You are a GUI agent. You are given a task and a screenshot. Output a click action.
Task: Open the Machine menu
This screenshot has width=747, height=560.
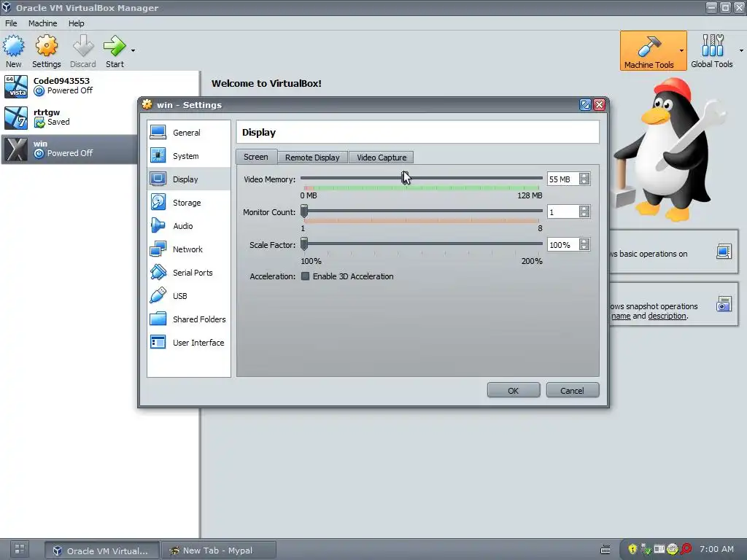coord(42,23)
